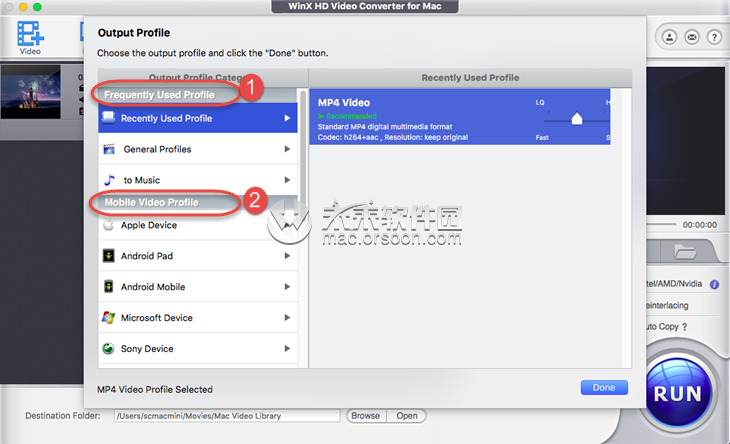Screen dimensions: 730x444
Task: Select the MP4 Video profile entry
Action: [x=460, y=116]
